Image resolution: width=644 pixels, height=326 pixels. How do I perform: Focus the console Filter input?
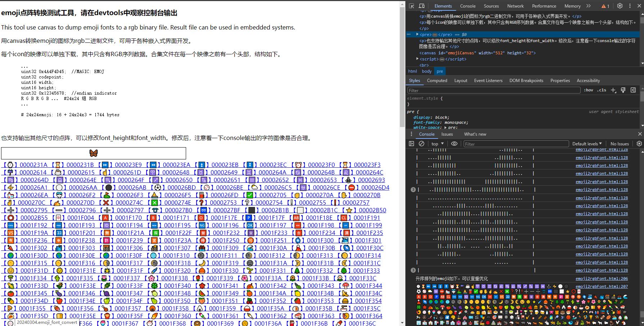tap(516, 144)
